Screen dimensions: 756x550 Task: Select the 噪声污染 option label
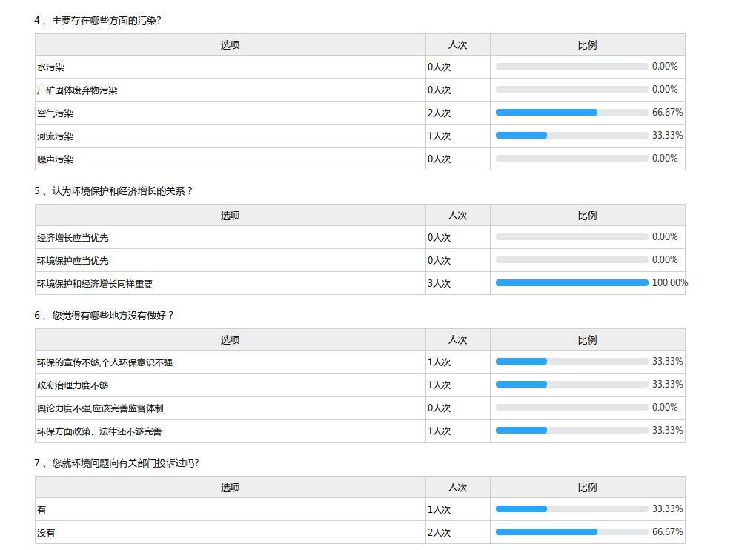click(55, 159)
